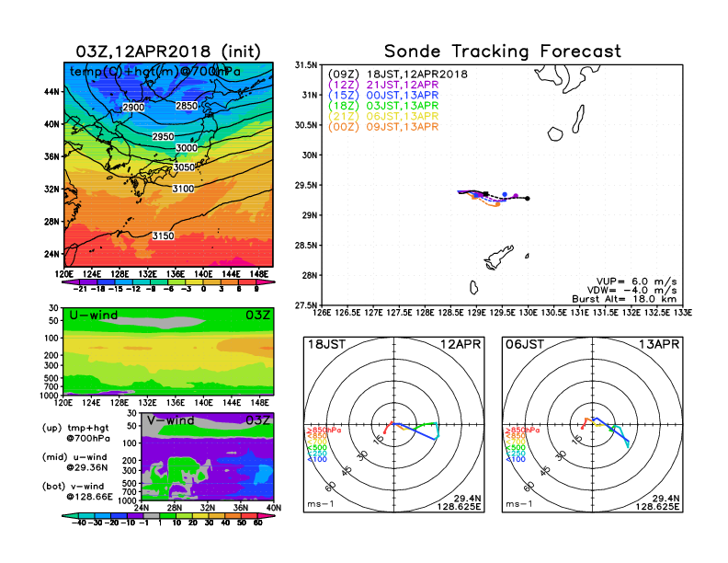
Task: Select the 2900 contour label on temperature map
Action: coord(134,108)
